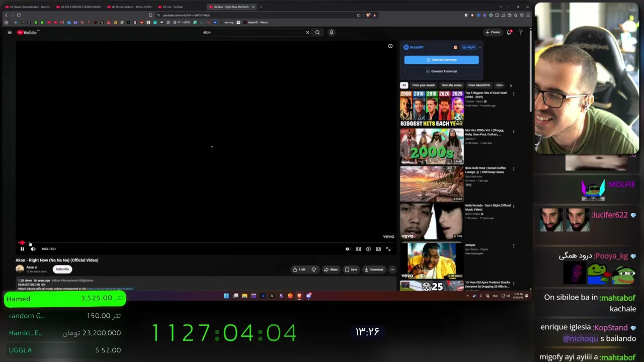Screen dimensions: 644x362
Task: Open the Top 5 Biggest Hits thumbnail
Action: point(432,109)
